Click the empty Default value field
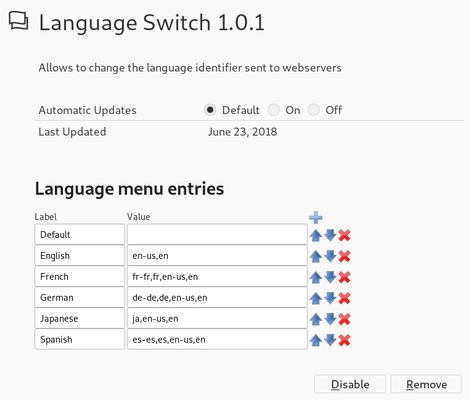 click(217, 234)
